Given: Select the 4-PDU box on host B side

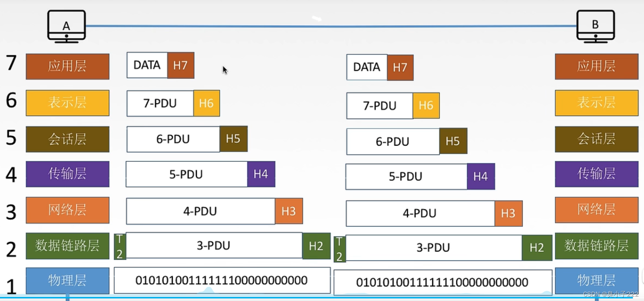Looking at the screenshot, I should [420, 213].
